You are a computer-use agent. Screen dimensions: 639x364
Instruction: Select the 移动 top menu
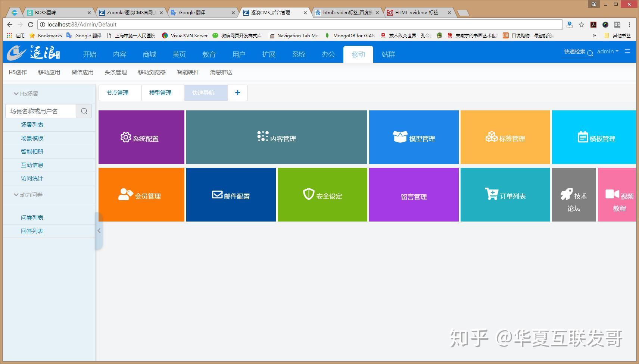click(x=358, y=54)
